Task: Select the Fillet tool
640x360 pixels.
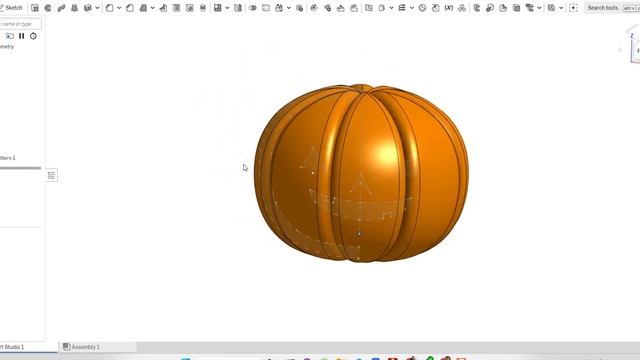Action: click(x=109, y=8)
